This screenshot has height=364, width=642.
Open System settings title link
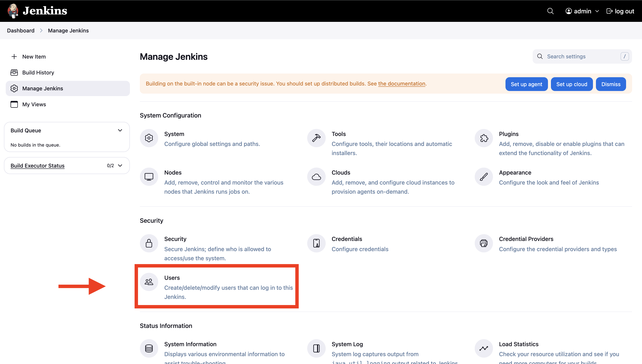(x=174, y=134)
